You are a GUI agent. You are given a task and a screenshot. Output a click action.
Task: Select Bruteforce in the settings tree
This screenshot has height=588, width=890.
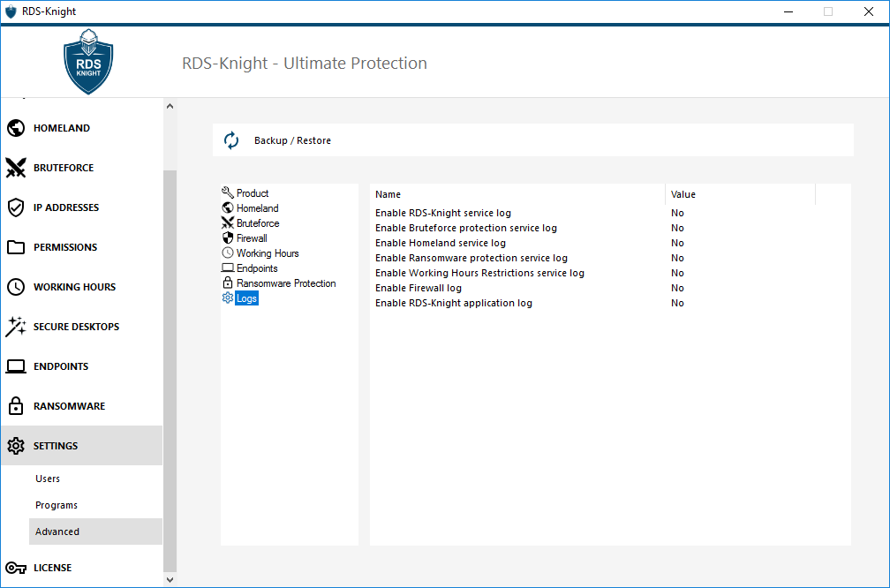[258, 223]
